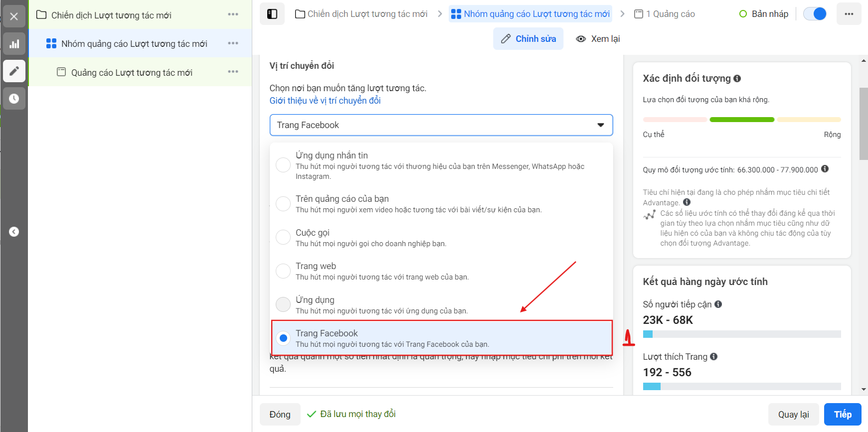The image size is (868, 432).
Task: Click the ad set grid icon in tree
Action: coord(51,43)
